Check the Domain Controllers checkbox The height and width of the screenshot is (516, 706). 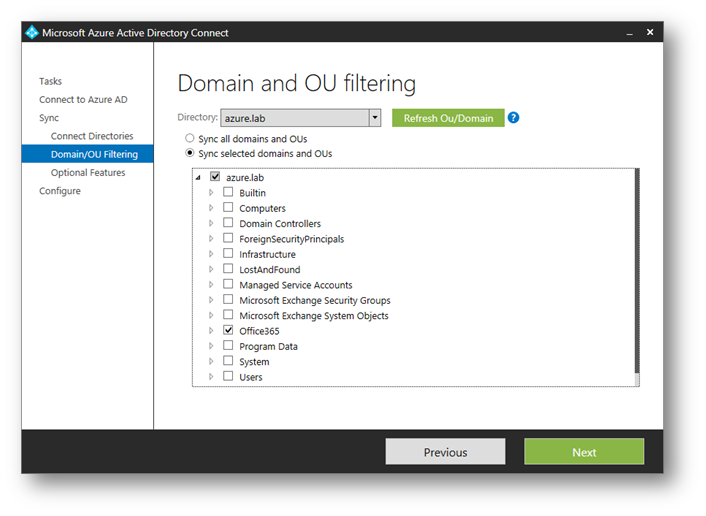pyautogui.click(x=228, y=222)
